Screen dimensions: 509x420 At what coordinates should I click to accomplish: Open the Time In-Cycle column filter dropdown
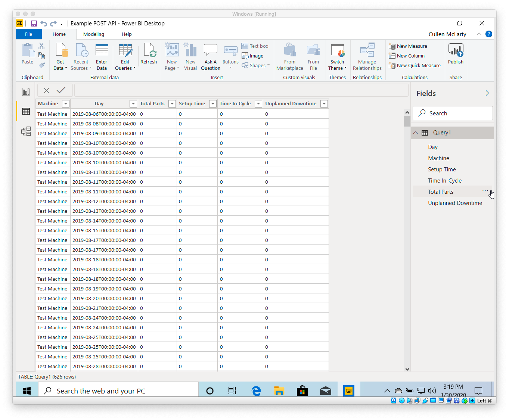(x=258, y=104)
